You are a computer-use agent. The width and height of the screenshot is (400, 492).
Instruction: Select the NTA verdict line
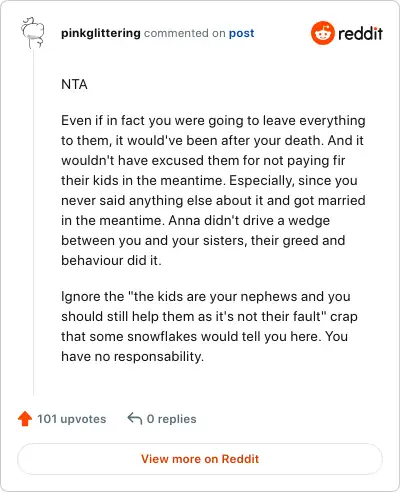coord(74,84)
